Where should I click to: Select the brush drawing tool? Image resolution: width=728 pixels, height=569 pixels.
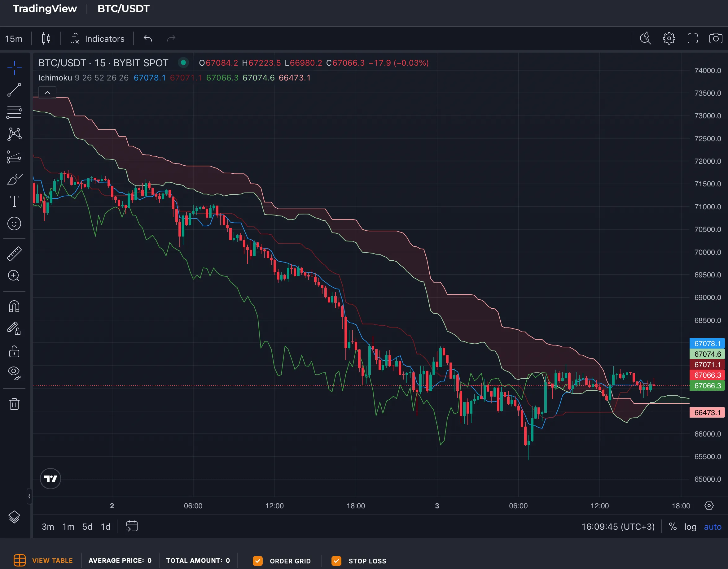pyautogui.click(x=14, y=179)
